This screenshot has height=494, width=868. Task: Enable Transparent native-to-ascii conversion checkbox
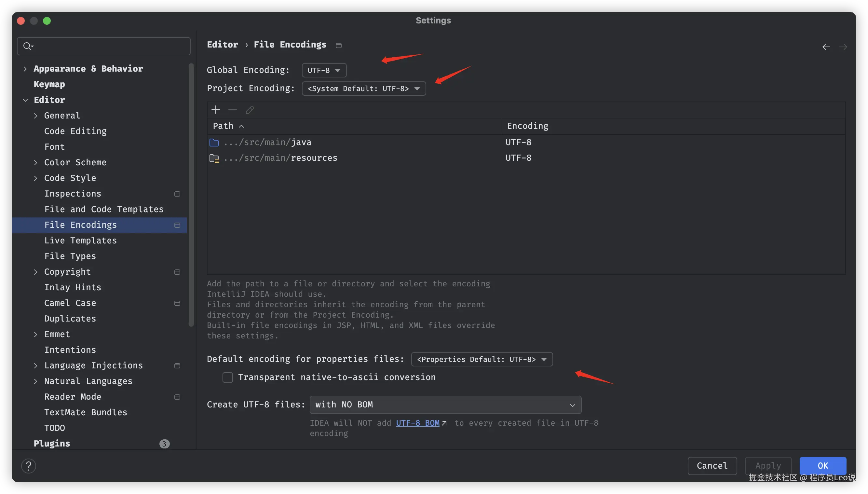228,377
